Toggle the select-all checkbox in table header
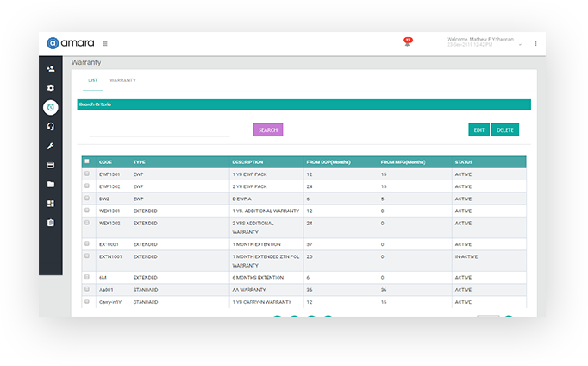Image resolution: width=588 pixels, height=366 pixels. (87, 161)
